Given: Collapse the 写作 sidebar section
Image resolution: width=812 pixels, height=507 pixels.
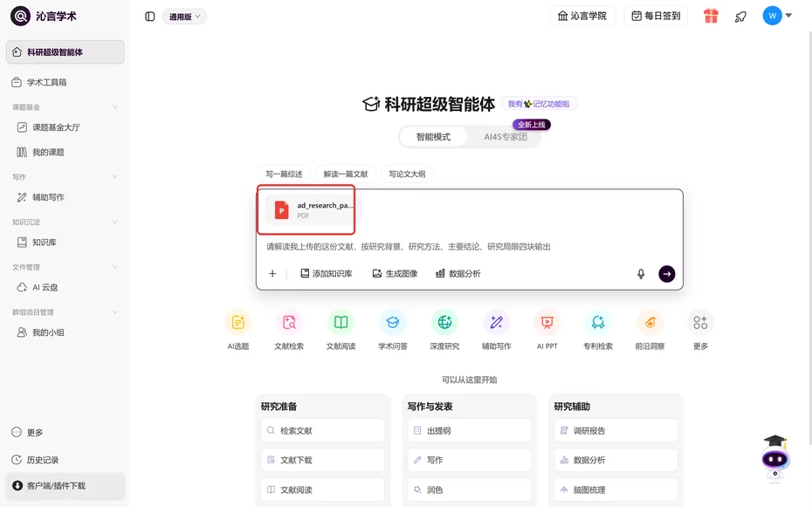Looking at the screenshot, I should tap(115, 177).
